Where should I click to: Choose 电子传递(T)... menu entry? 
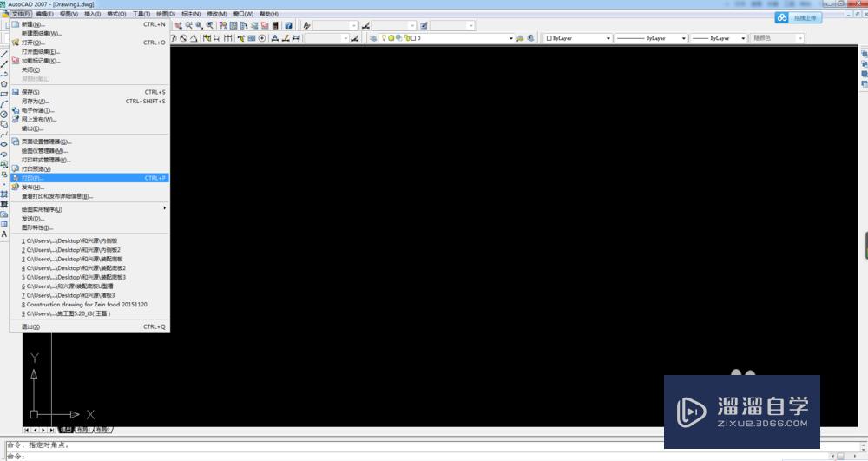coord(89,110)
